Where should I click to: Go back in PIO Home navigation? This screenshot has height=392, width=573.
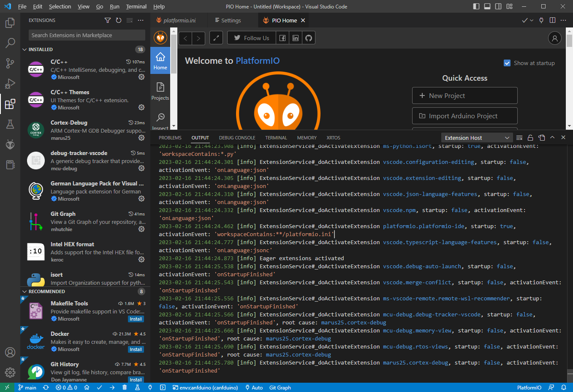(x=185, y=38)
